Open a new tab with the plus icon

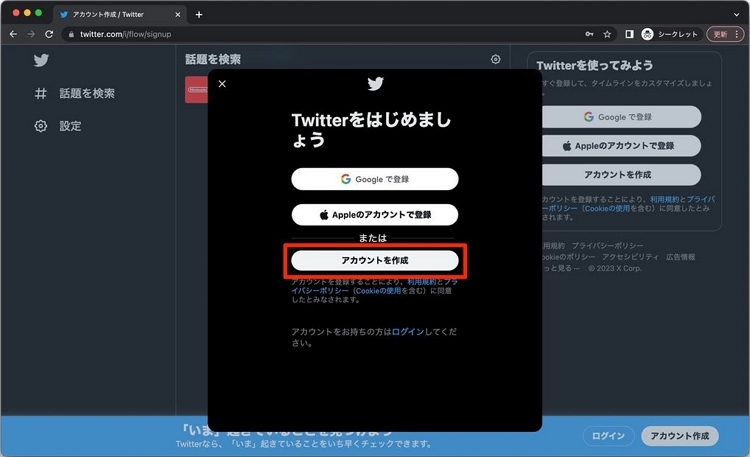(x=199, y=15)
